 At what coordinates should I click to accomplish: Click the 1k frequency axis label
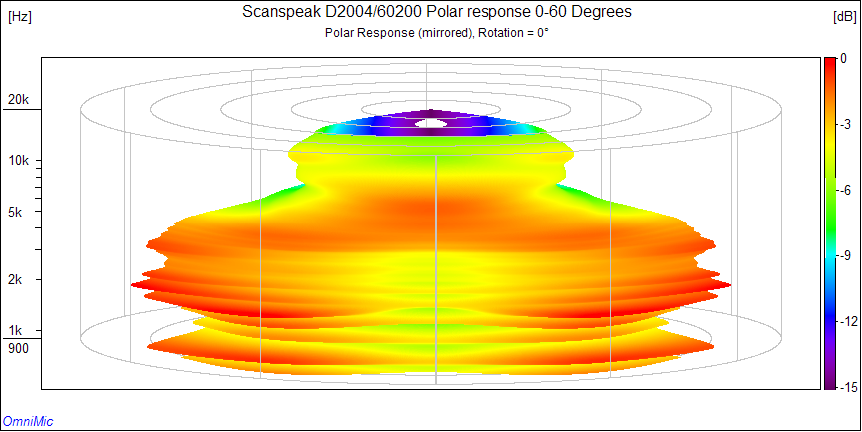(15, 331)
